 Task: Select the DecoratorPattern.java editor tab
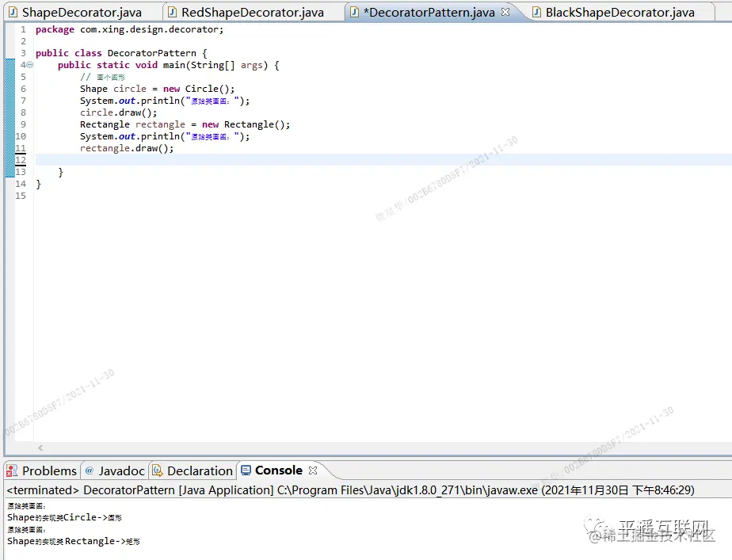(x=429, y=12)
